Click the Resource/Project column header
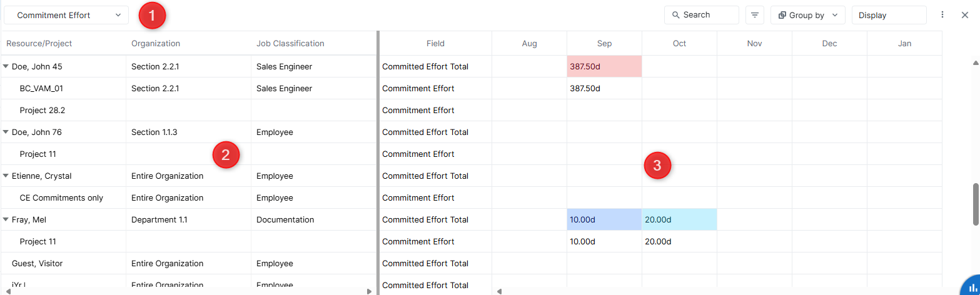 39,43
